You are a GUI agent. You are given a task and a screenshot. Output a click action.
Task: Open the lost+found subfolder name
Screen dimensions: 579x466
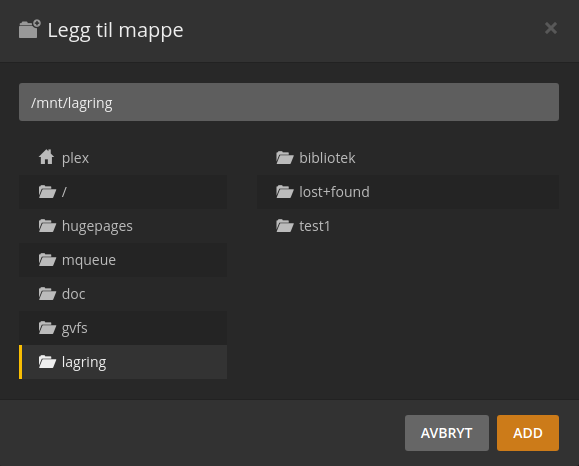pos(334,192)
